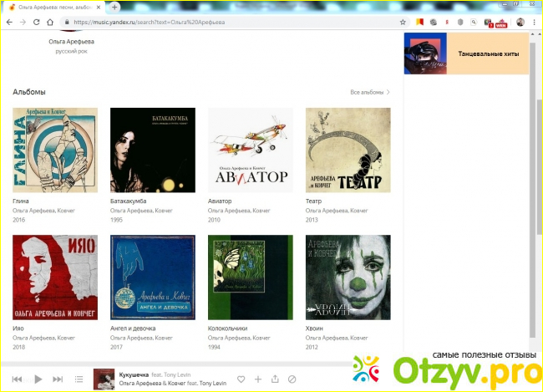Block the track with the dislike icon
The width and height of the screenshot is (543, 392).
[x=292, y=379]
